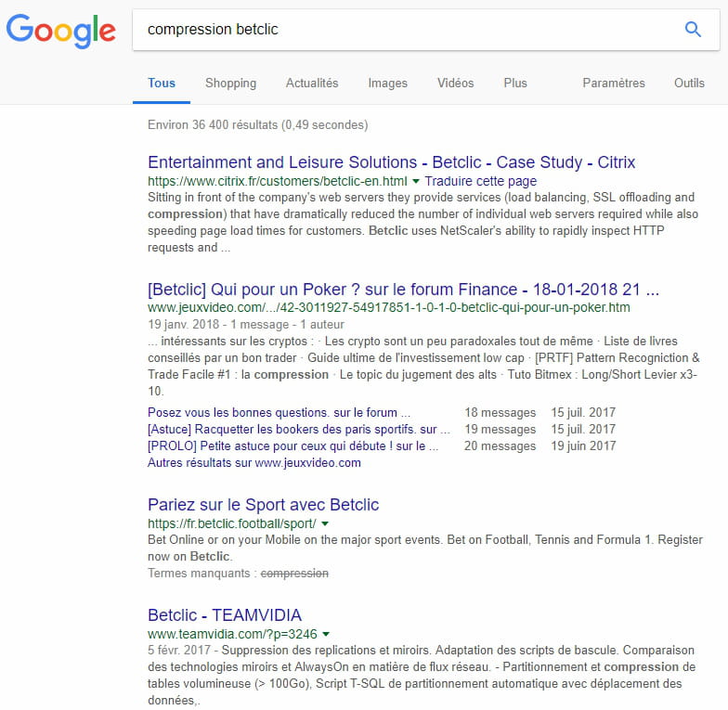Expand dropdown arrow next to teamvidia.com URL
The width and height of the screenshot is (728, 710).
click(326, 634)
